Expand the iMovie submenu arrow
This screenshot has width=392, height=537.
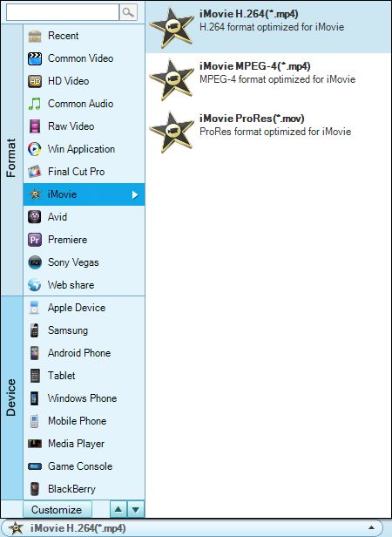[x=135, y=194]
